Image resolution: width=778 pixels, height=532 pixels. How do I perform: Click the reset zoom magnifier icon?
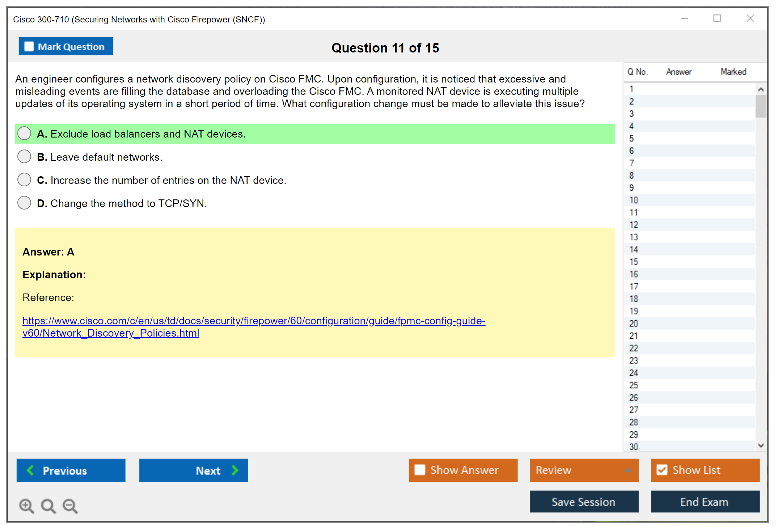(48, 506)
